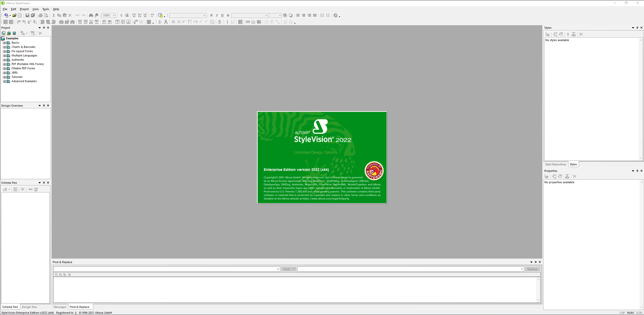Viewport: 644px width, 315px height.
Task: Toggle Bold formatting
Action: tap(211, 15)
